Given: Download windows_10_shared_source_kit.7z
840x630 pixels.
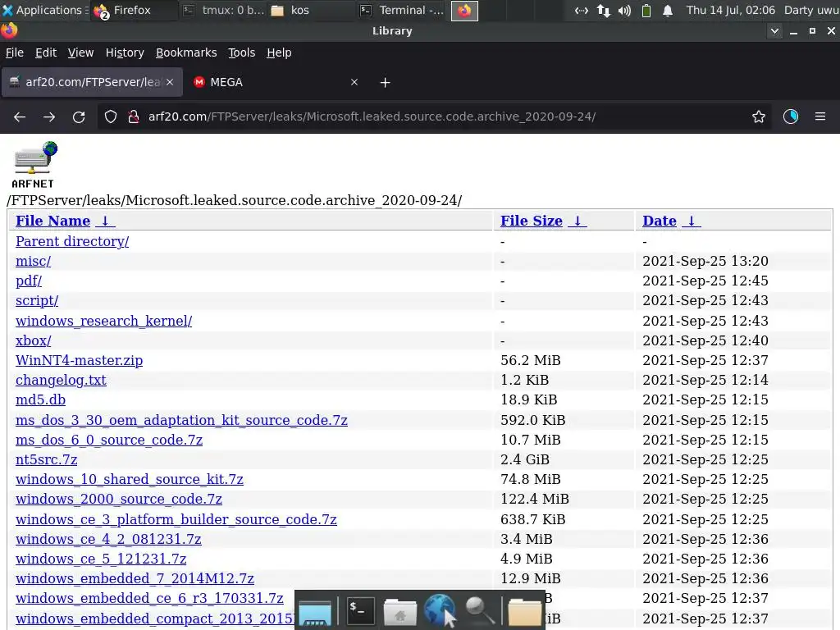Looking at the screenshot, I should 130,479.
